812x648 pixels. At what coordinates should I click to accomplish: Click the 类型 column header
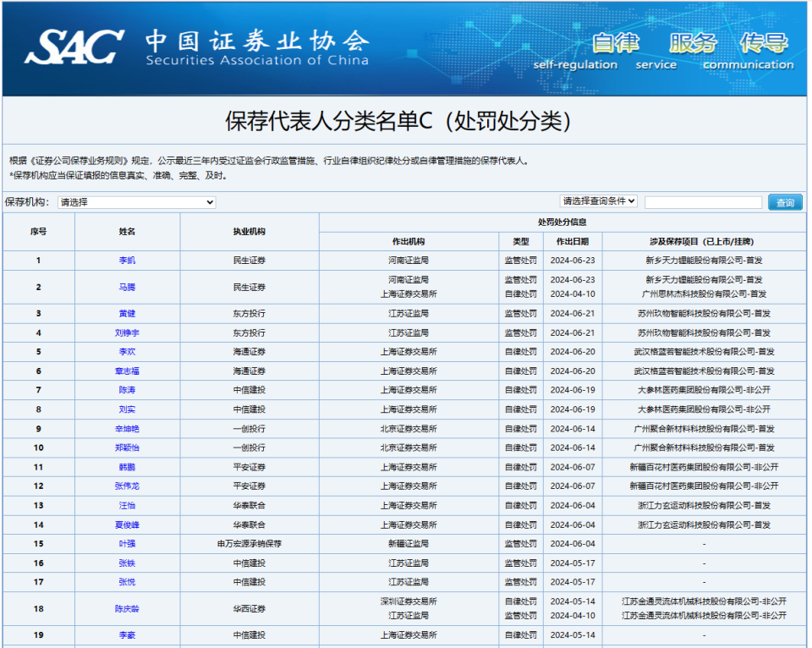coord(520,241)
